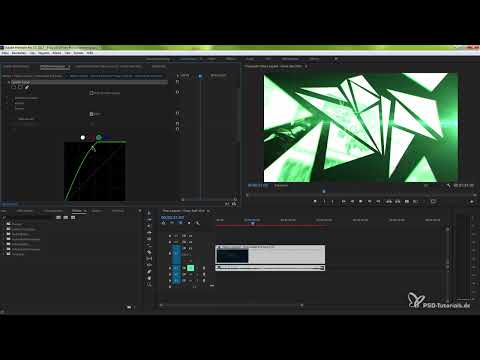Step back one frame
Image resolution: width=480 pixels, height=360 pixels.
352,201
